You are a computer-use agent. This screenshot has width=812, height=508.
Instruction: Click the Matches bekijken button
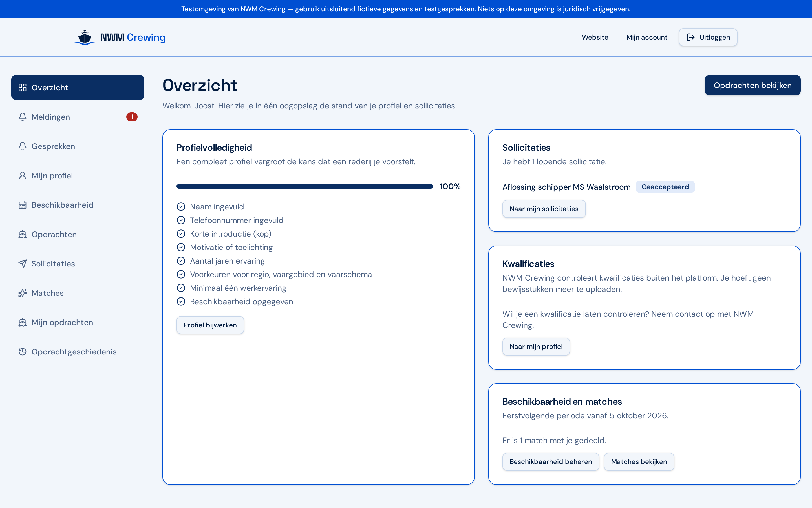[x=639, y=462]
